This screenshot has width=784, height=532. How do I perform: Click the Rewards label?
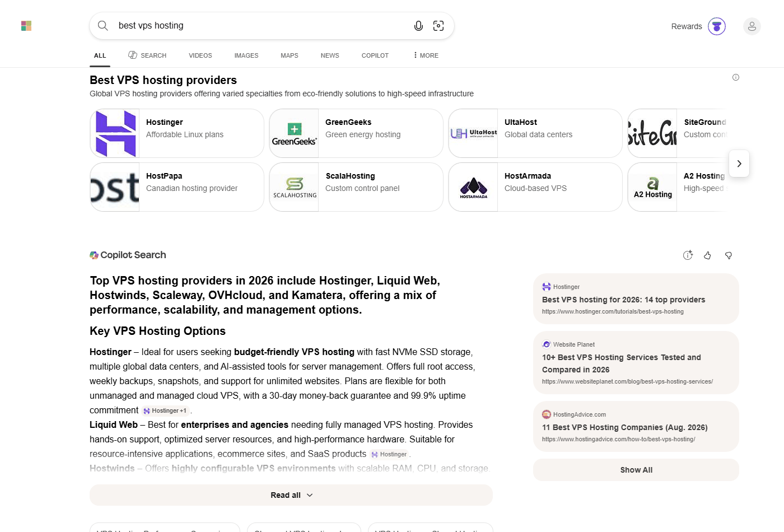[x=687, y=26]
